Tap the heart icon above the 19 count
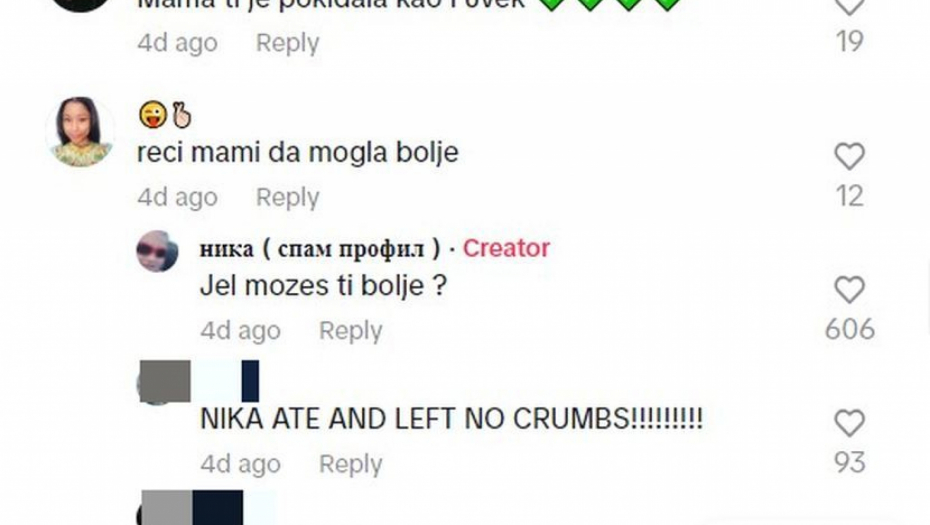This screenshot has width=930, height=525. point(849,6)
